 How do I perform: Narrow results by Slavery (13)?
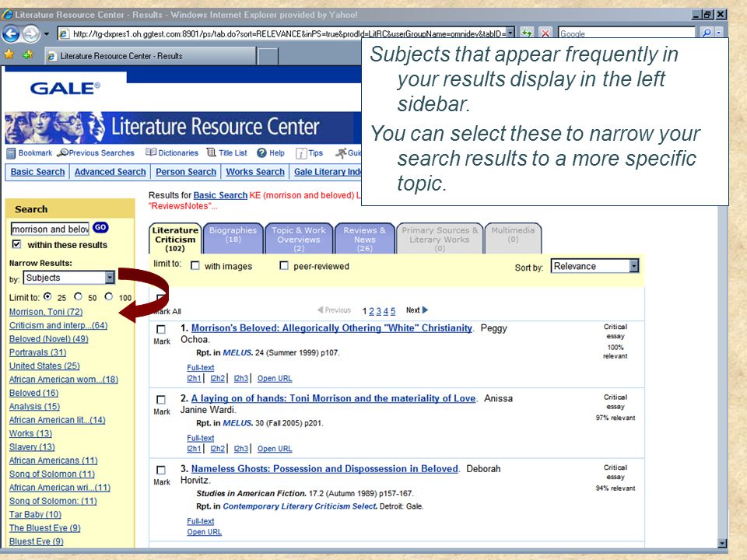[x=32, y=447]
